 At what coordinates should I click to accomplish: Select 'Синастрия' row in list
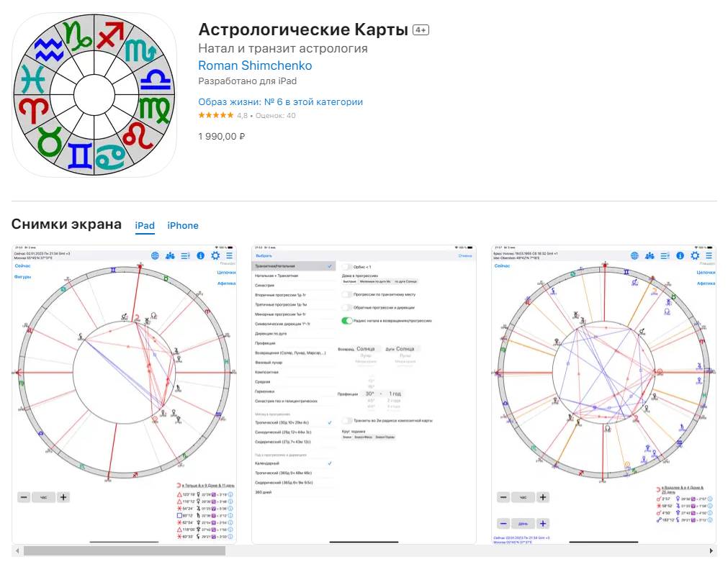tap(293, 286)
